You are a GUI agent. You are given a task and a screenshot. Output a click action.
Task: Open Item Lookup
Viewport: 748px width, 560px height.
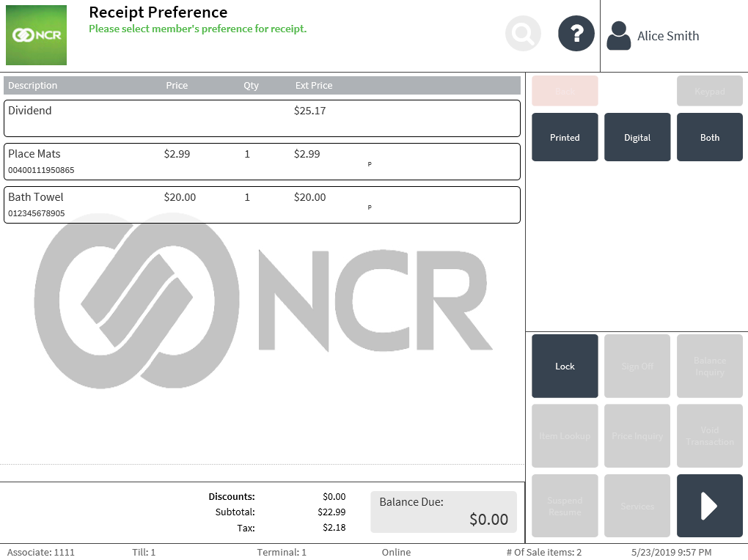565,436
